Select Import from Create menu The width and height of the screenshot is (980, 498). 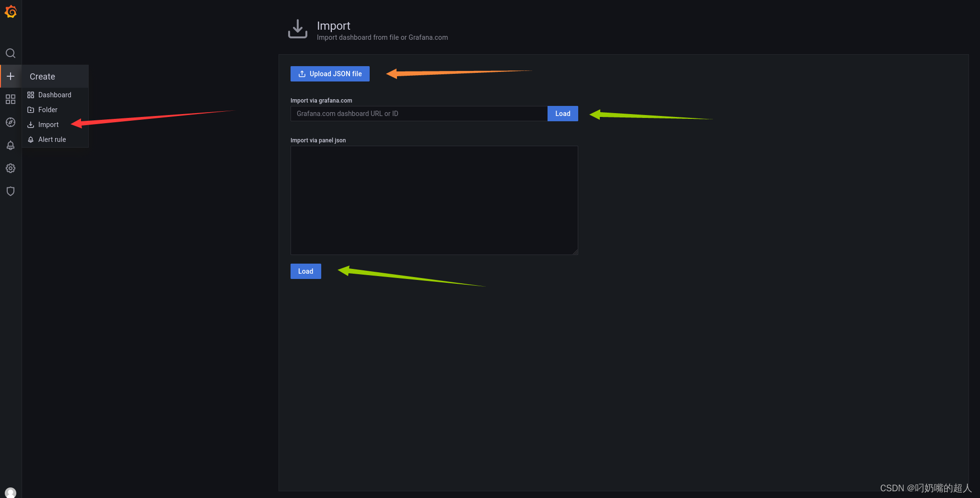pos(55,125)
